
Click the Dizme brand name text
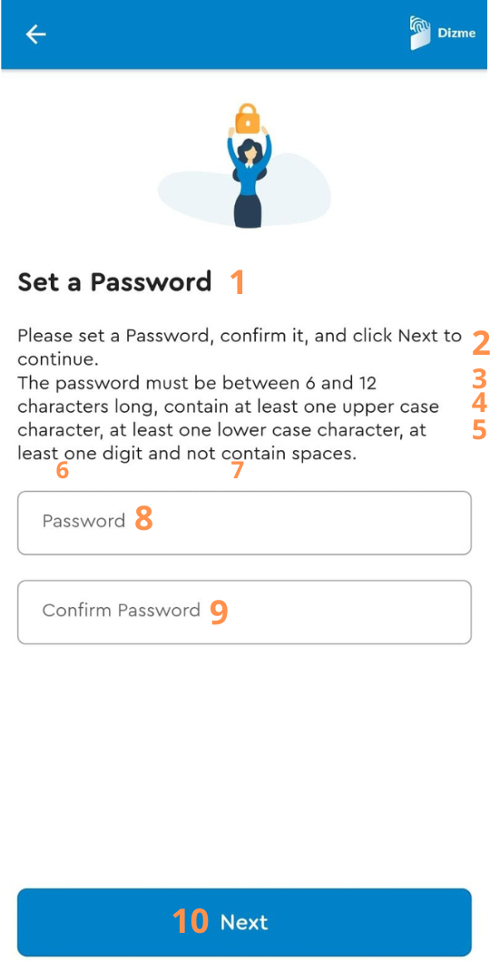[x=456, y=34]
